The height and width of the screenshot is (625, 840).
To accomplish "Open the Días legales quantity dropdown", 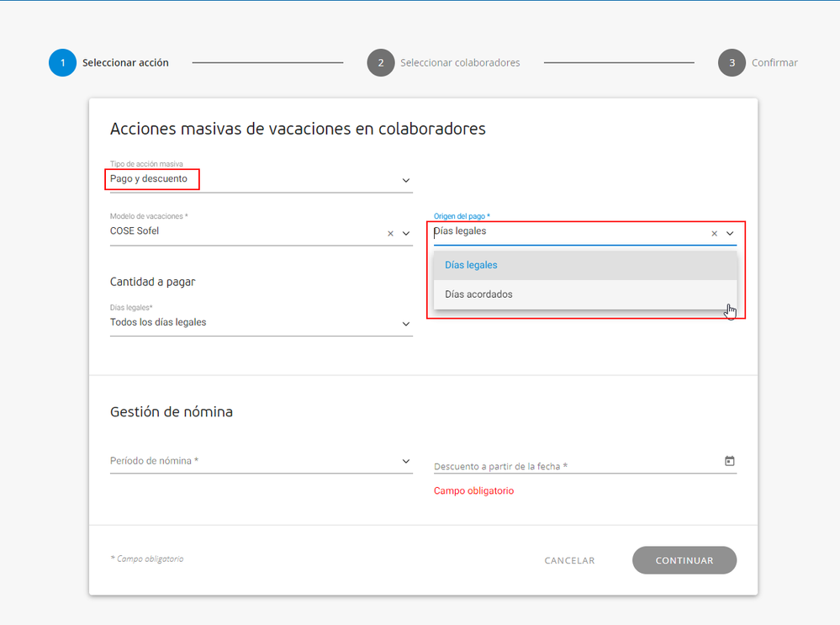I will [x=406, y=324].
